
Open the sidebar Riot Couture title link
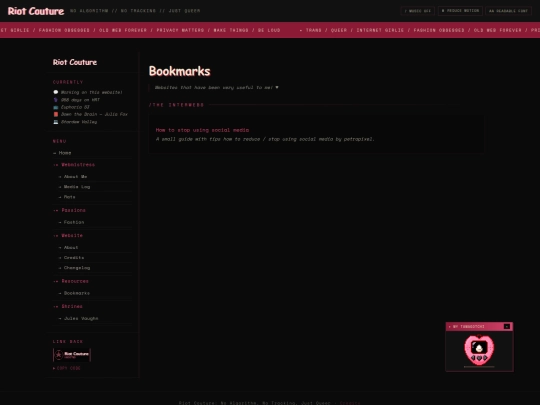[75, 62]
